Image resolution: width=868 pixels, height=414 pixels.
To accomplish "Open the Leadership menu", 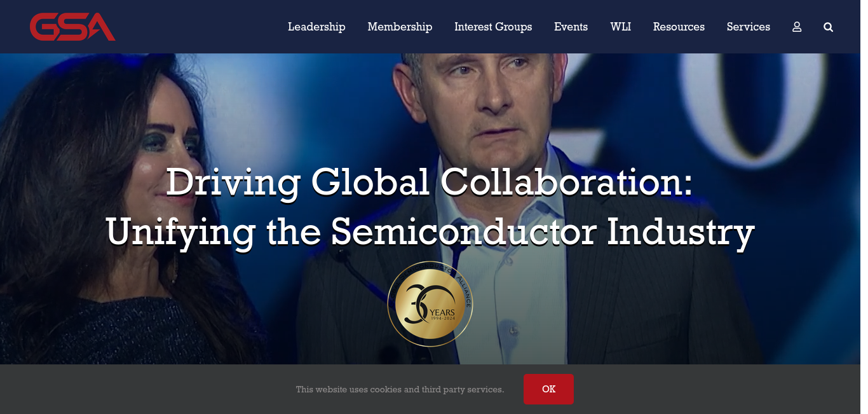I will 316,27.
